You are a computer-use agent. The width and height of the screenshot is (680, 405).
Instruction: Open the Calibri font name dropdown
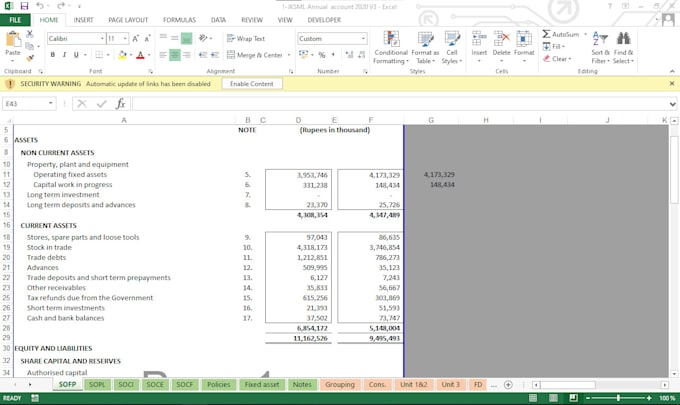tap(102, 39)
